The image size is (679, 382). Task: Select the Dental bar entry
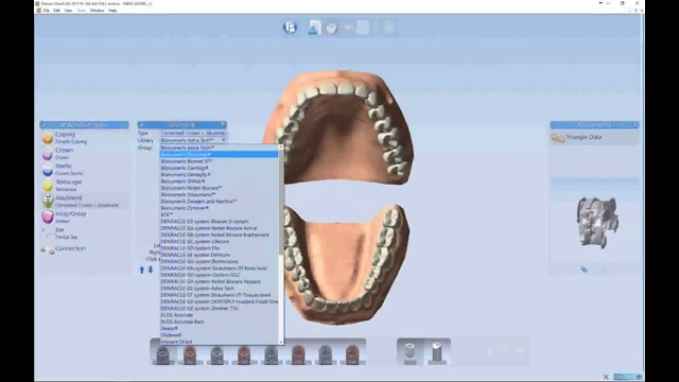(x=66, y=237)
